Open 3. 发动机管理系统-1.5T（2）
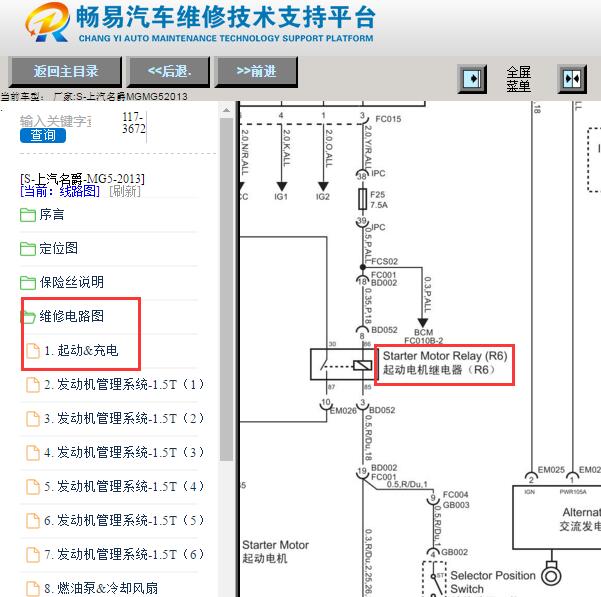Viewport: 601px width, 597px height. coord(123,418)
